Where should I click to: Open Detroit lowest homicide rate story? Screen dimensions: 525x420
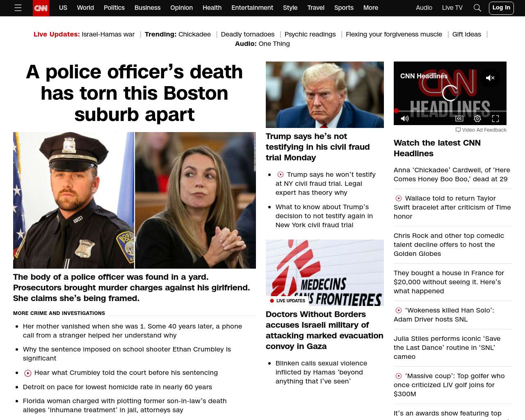(x=117, y=387)
